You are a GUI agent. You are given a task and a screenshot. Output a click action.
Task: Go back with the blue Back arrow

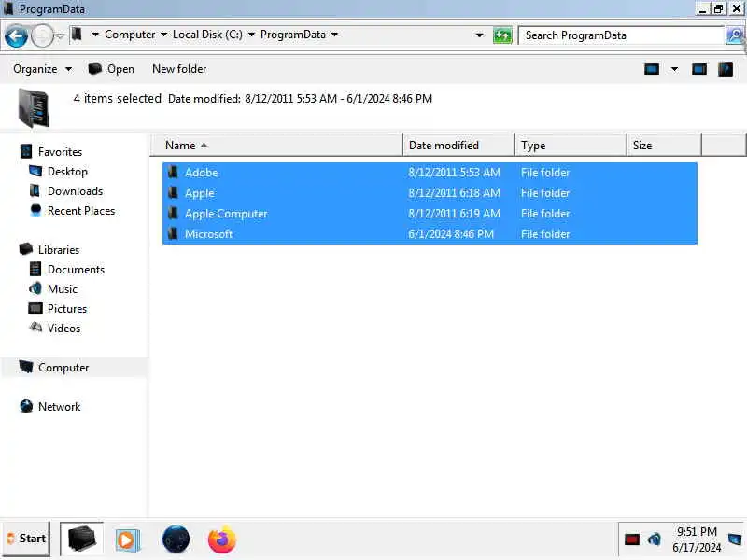[16, 35]
